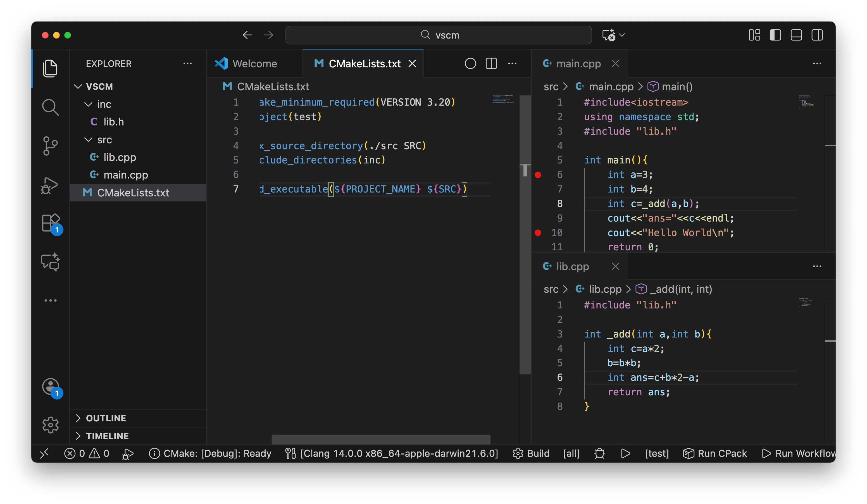Toggle the primary side bar visibility

[775, 35]
